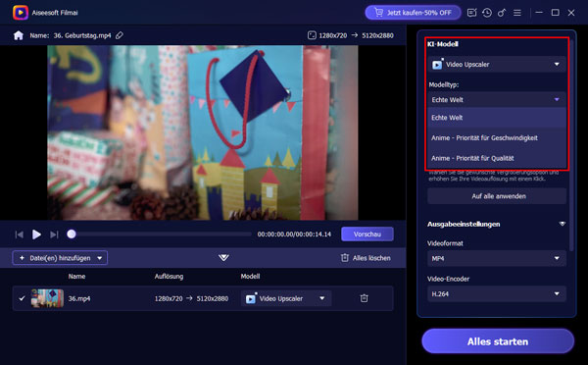Click the output resolution 5120x2880 at top
This screenshot has height=365, width=588.
point(377,35)
